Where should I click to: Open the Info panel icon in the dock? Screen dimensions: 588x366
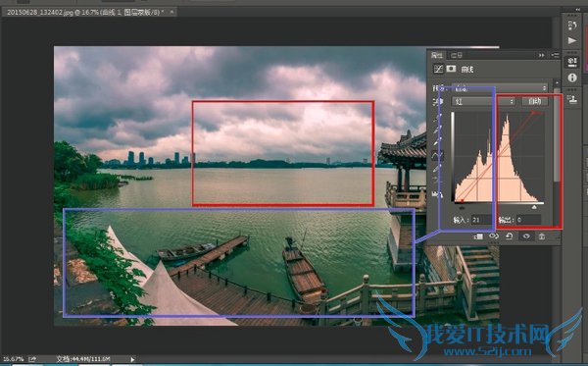[x=572, y=78]
